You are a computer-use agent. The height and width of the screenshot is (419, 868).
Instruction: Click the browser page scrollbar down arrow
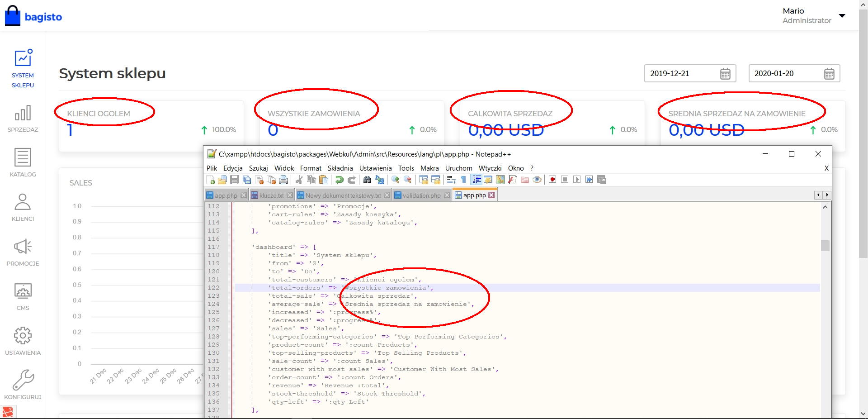(x=863, y=414)
